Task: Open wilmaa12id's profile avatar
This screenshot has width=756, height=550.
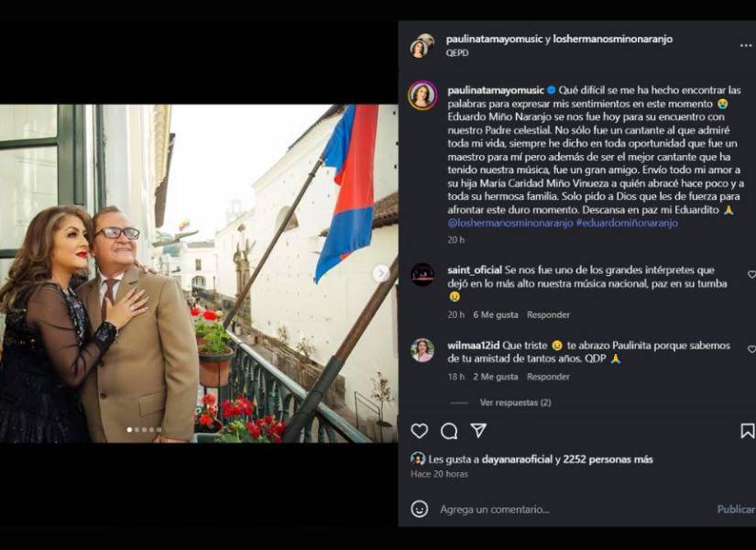Action: (422, 349)
